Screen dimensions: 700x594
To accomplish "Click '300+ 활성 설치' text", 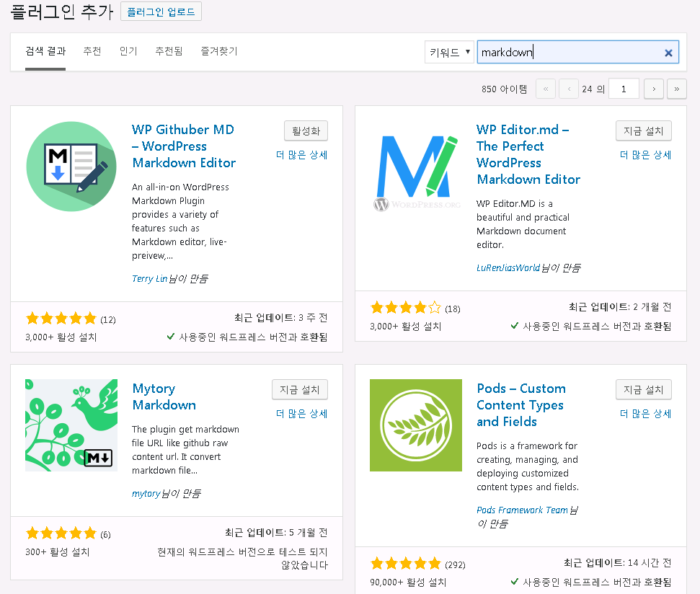I will (x=58, y=552).
